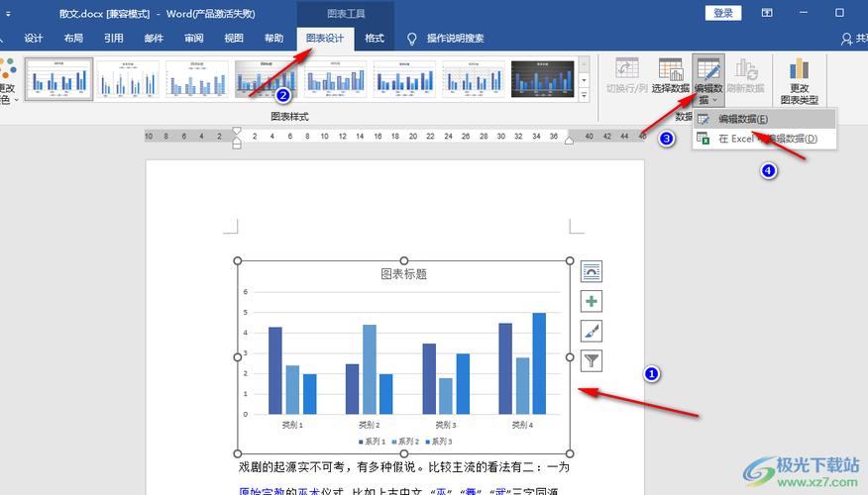Click the 系列2 legend entry
The width and height of the screenshot is (868, 495).
(x=405, y=442)
